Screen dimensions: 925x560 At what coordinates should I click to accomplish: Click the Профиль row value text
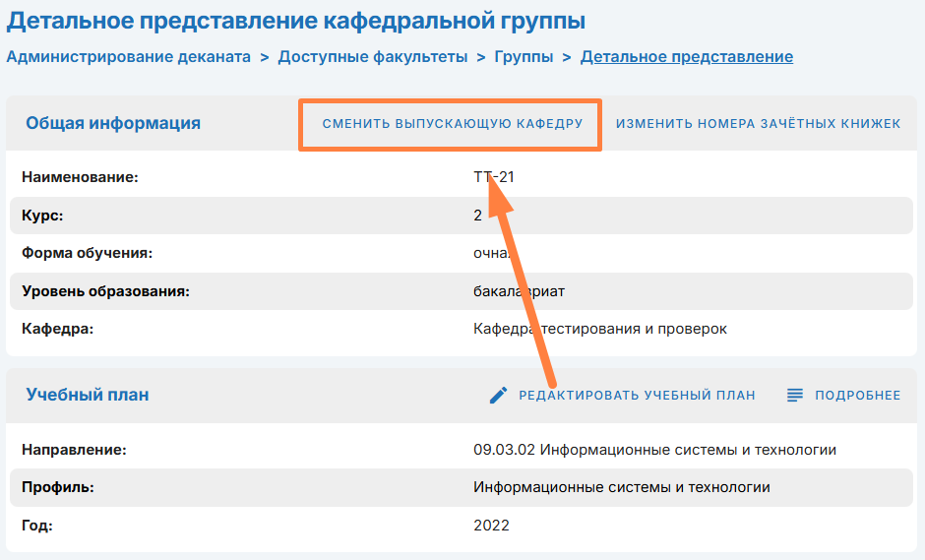click(621, 487)
